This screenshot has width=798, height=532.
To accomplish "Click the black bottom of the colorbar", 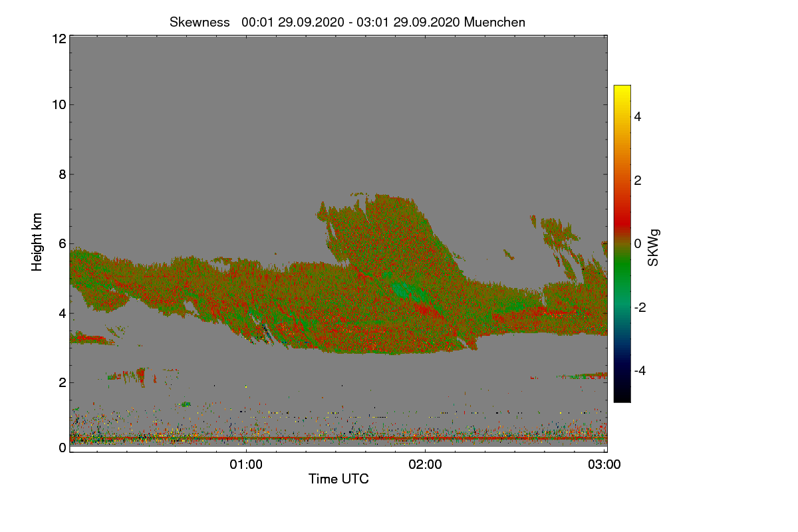I will (622, 396).
